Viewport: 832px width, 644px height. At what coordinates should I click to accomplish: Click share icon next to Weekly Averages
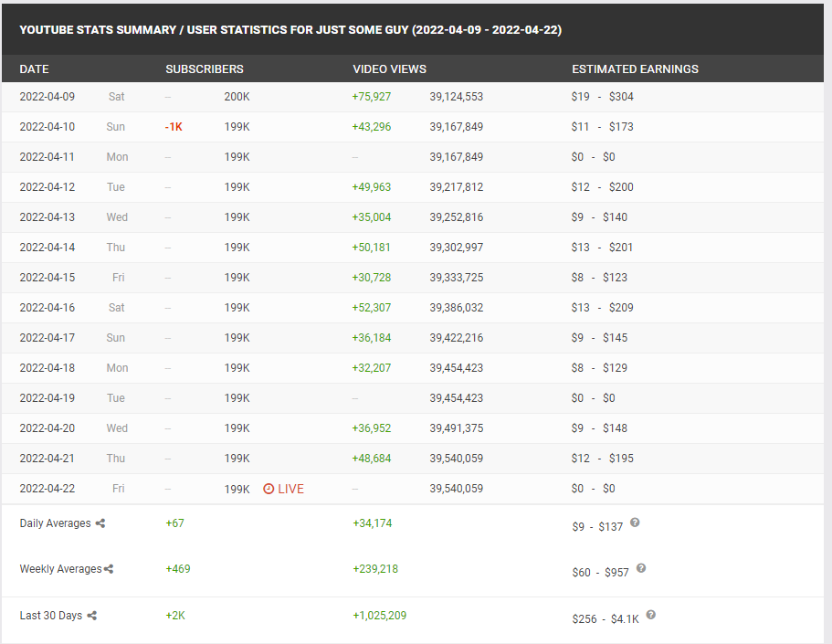click(x=109, y=569)
